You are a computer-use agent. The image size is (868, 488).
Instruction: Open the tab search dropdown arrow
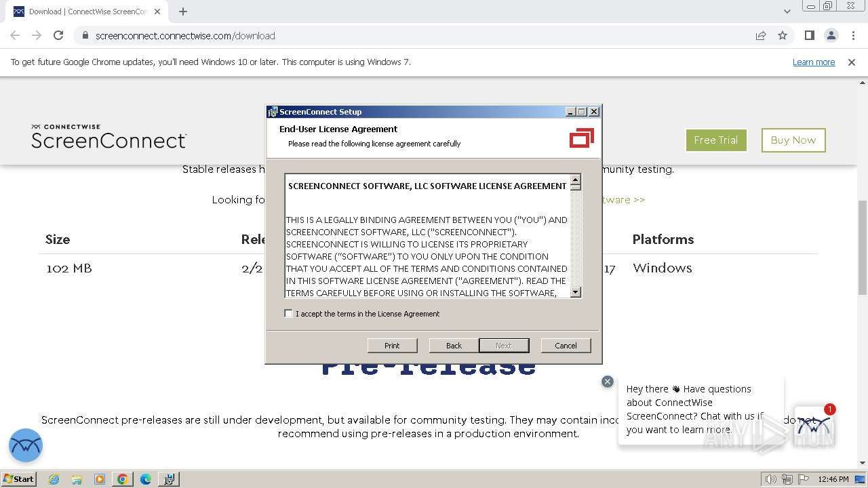coord(787,12)
